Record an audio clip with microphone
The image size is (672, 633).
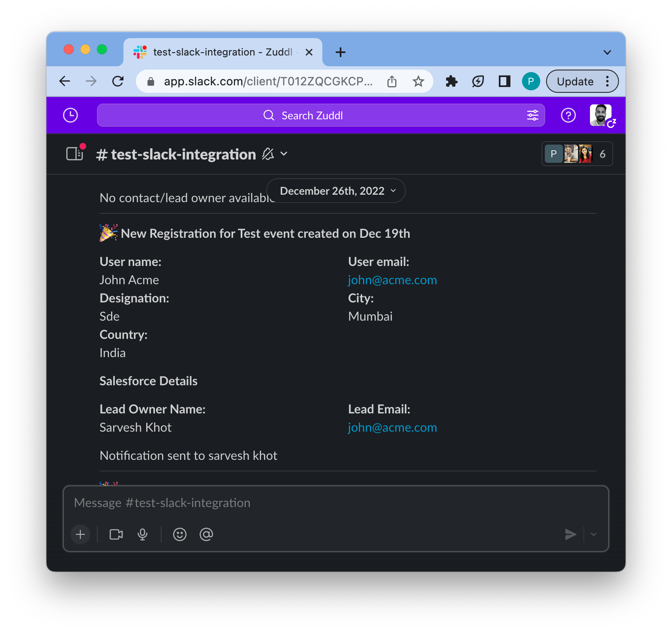(x=143, y=534)
